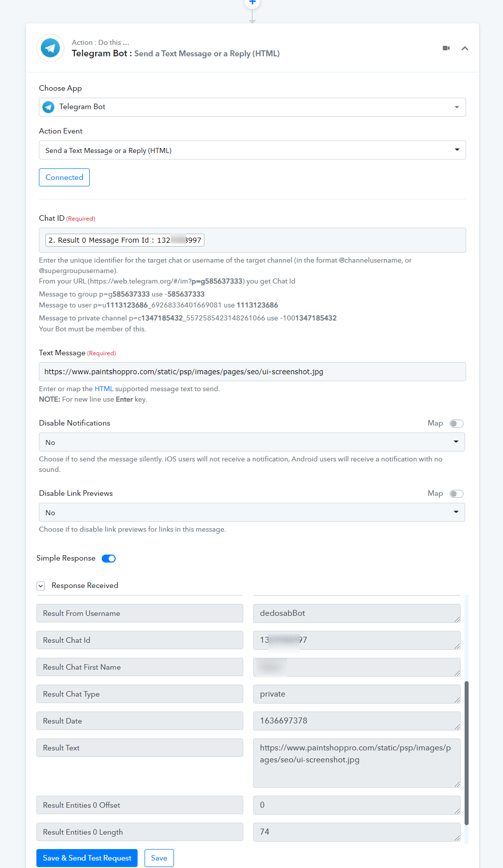This screenshot has height=868, width=503.
Task: Click the Chat ID mapped value field
Action: (x=252, y=240)
